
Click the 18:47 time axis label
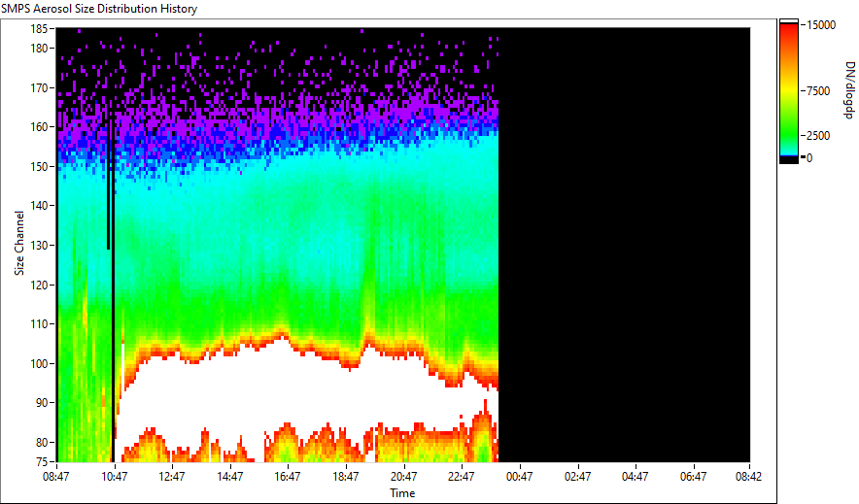click(345, 477)
